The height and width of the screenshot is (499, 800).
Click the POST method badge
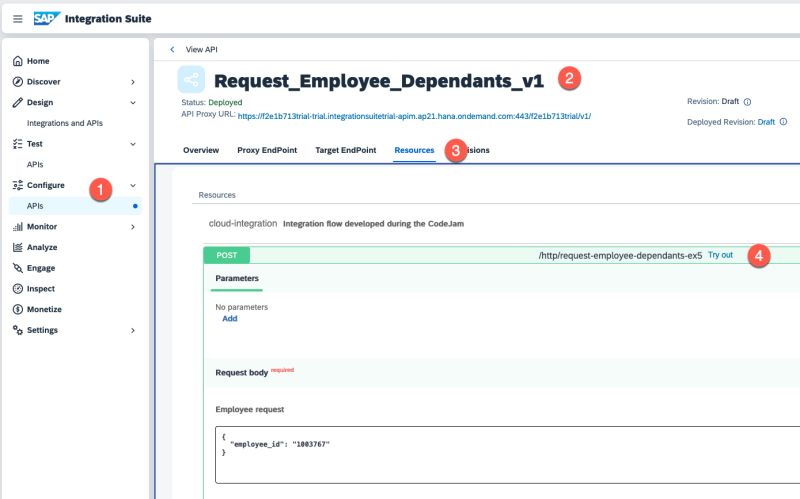tap(227, 255)
